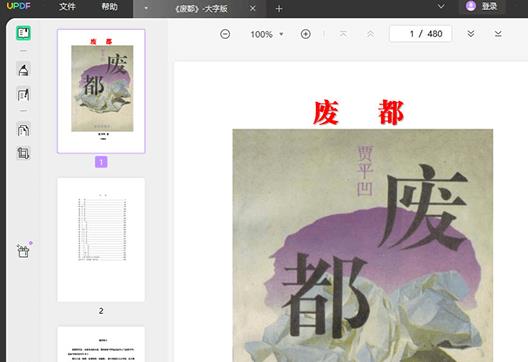The image size is (528, 362).
Task: Select the Comment highlighter tool
Action: [24, 70]
